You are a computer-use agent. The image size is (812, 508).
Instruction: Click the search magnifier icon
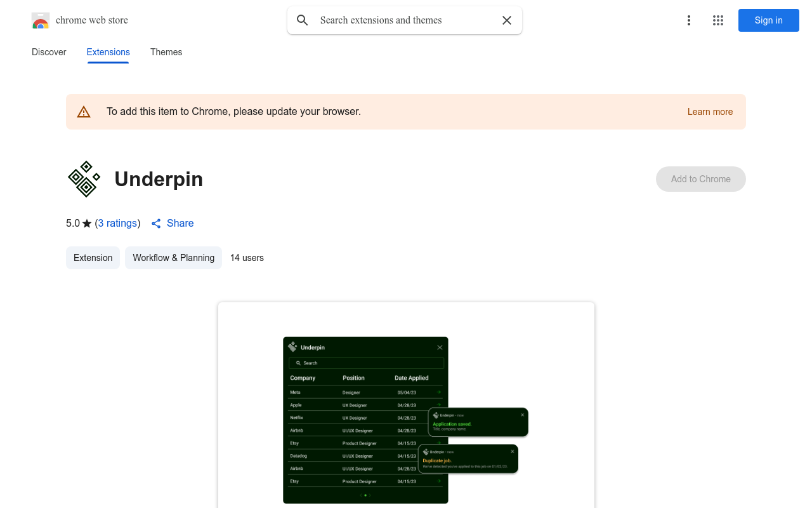[x=303, y=20]
